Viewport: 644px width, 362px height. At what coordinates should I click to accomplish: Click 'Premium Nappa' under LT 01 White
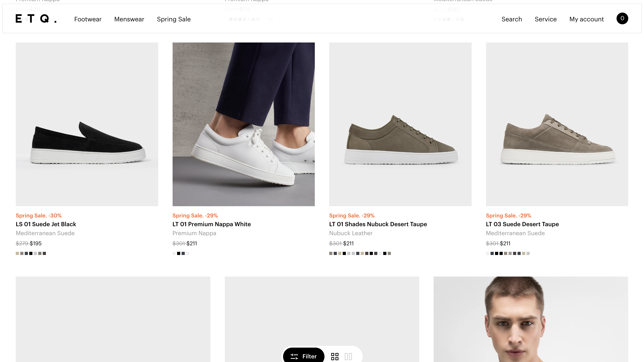point(194,233)
